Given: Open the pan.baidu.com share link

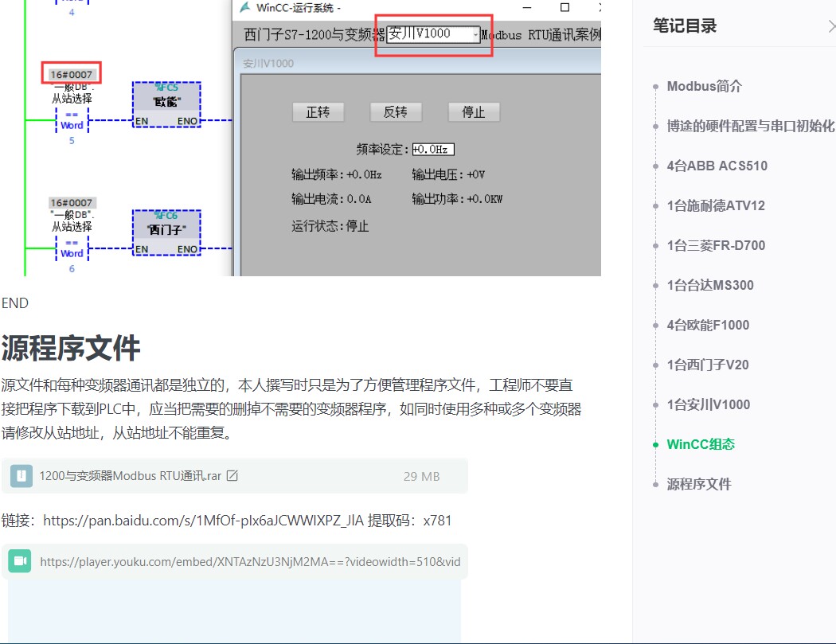Looking at the screenshot, I should [x=203, y=521].
